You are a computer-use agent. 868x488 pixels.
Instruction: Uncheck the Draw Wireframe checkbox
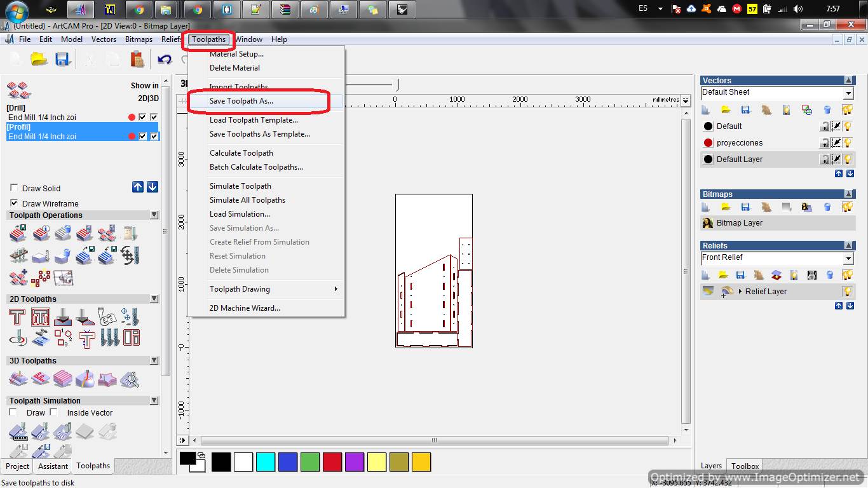pyautogui.click(x=14, y=203)
